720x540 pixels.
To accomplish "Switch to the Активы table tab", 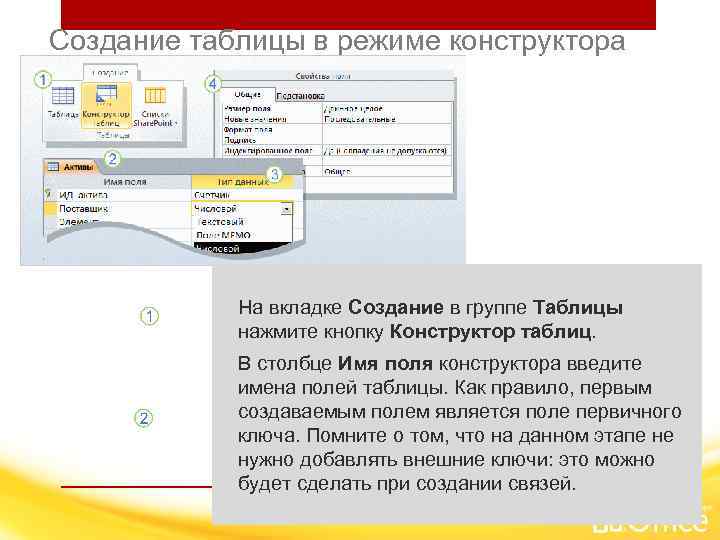I will (72, 167).
